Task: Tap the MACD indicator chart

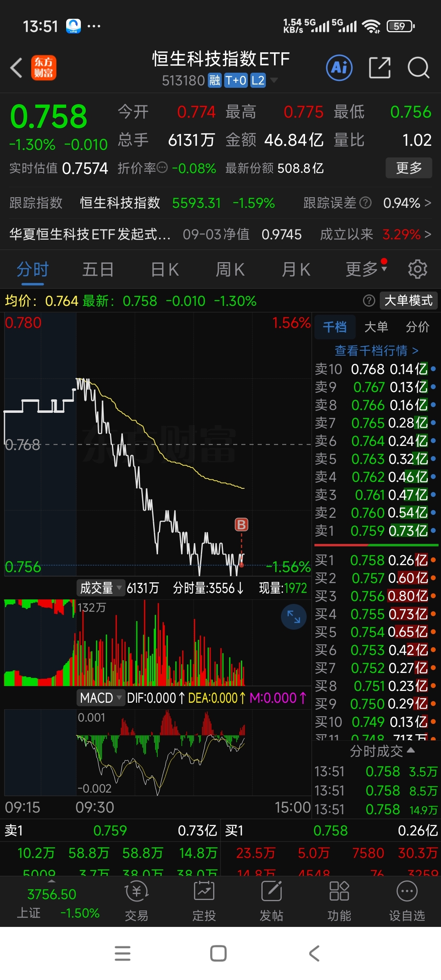Action: (158, 752)
